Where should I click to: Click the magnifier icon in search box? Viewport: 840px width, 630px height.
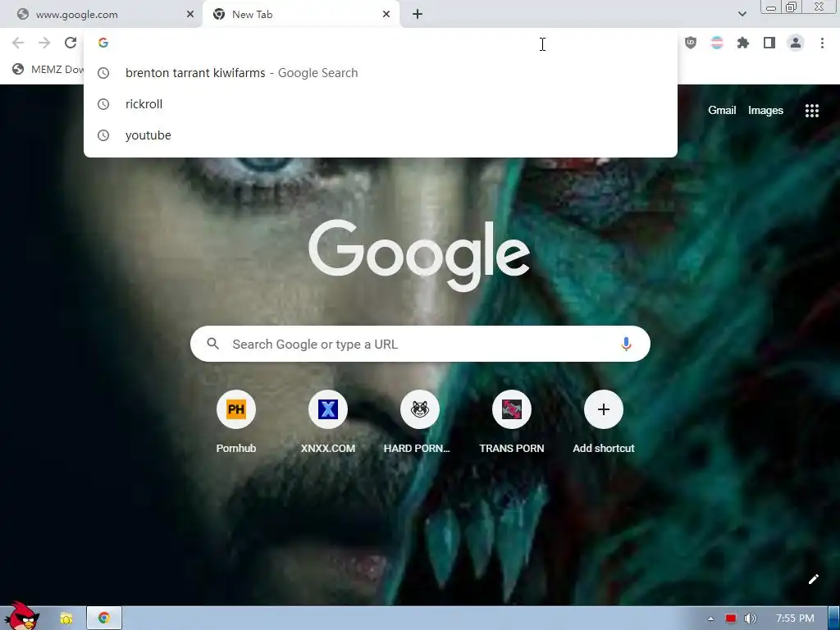tap(212, 344)
